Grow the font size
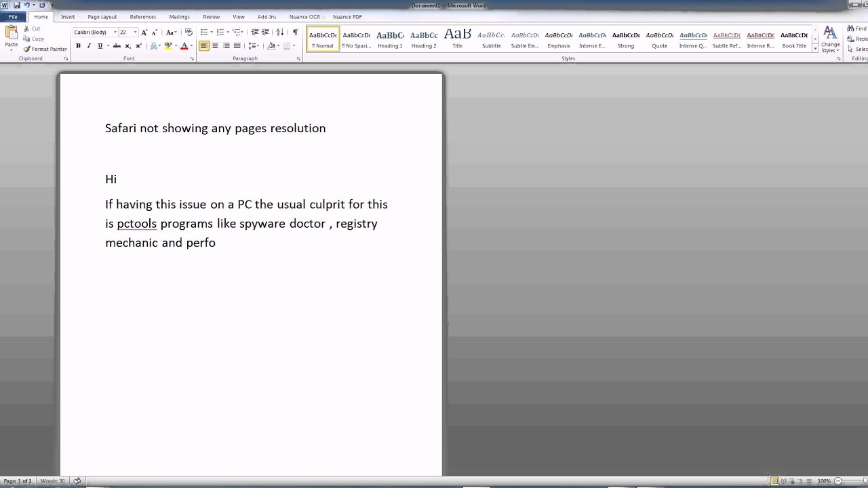This screenshot has height=488, width=868. click(x=144, y=32)
